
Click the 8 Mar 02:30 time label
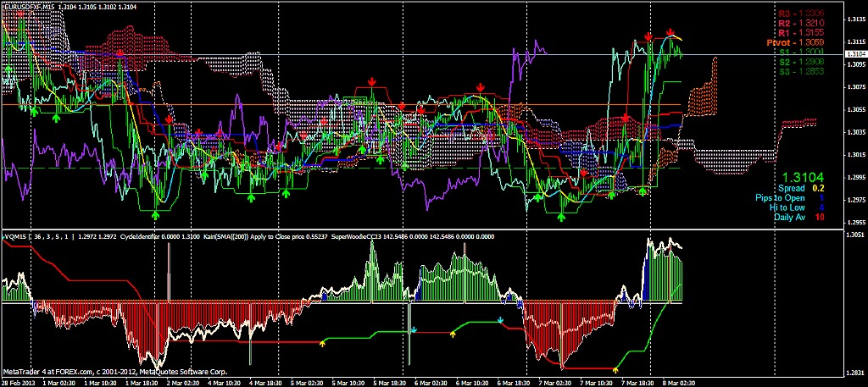(677, 382)
